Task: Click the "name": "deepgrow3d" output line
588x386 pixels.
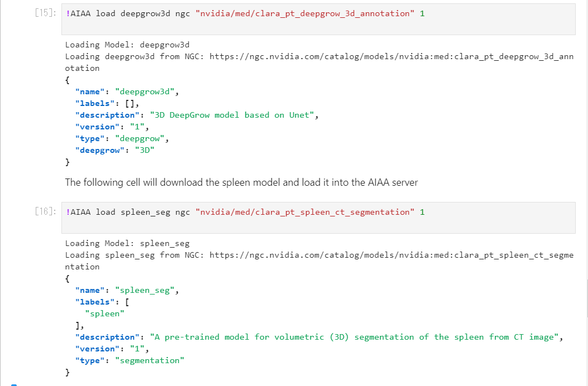Action: coord(127,92)
